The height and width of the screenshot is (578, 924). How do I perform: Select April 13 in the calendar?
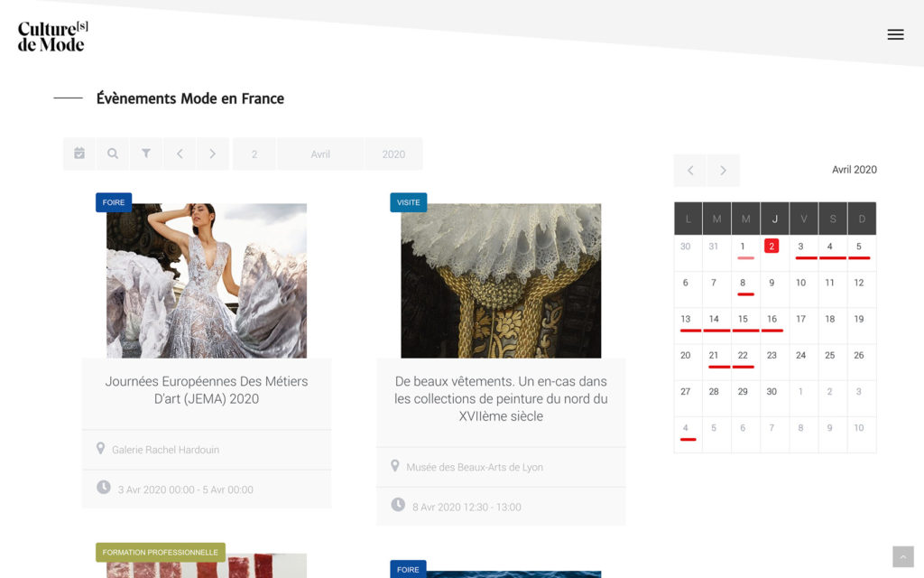[x=686, y=319]
